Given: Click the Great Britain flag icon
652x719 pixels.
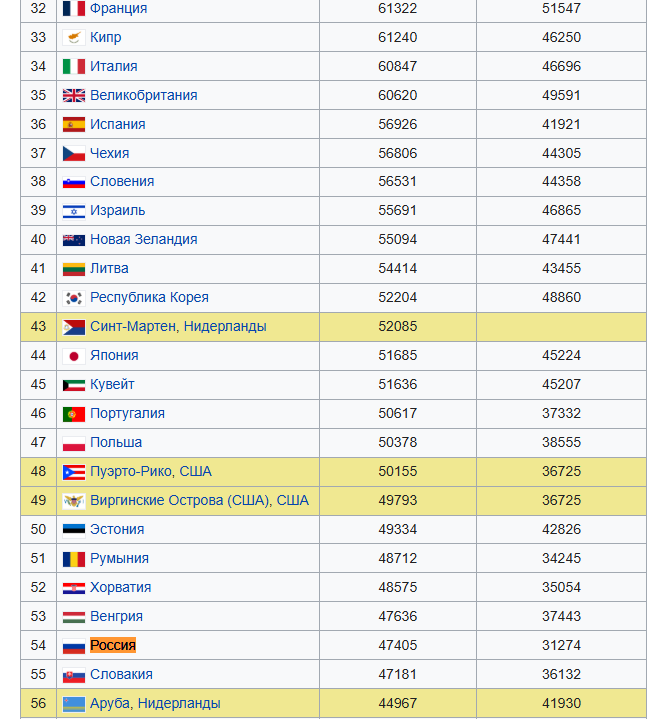Looking at the screenshot, I should click(x=74, y=95).
